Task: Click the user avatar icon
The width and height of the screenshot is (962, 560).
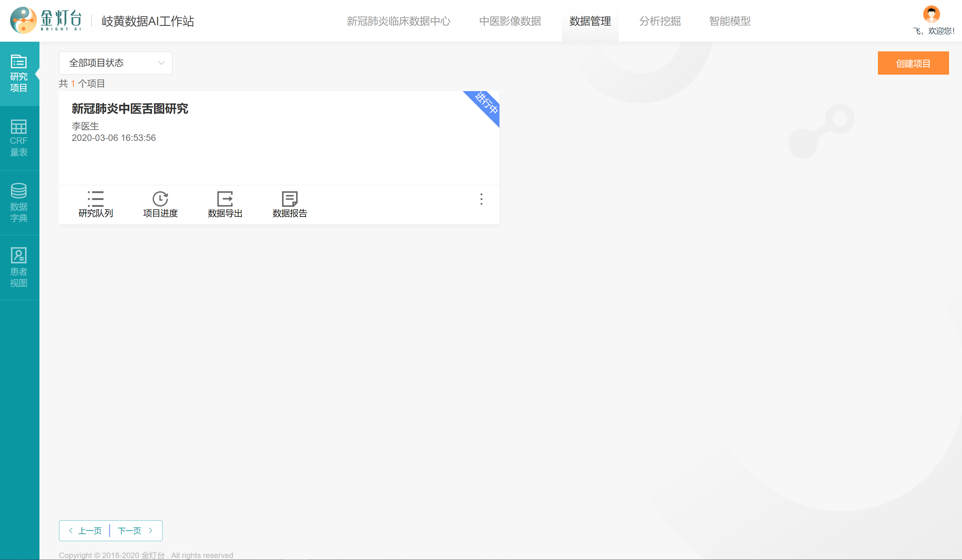Action: 931,14
